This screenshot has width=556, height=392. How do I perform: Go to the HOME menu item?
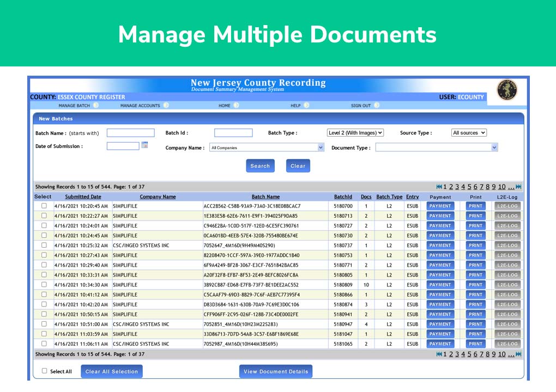225,106
